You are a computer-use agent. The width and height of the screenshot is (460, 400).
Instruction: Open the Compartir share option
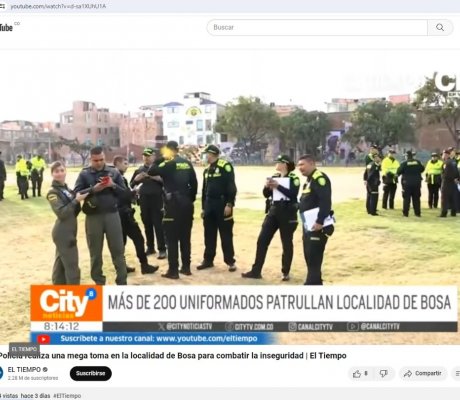[423, 374]
